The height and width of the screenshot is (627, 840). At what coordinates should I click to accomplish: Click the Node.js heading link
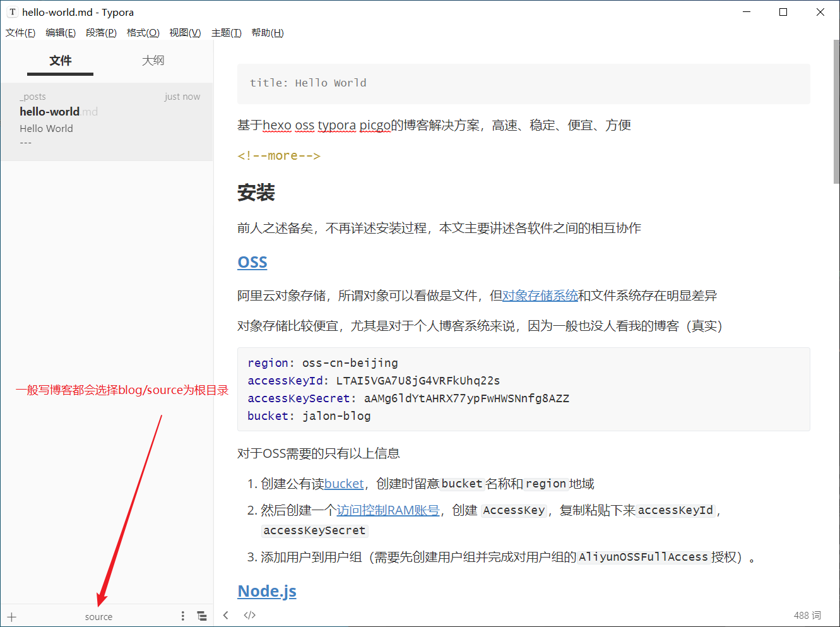point(267,592)
